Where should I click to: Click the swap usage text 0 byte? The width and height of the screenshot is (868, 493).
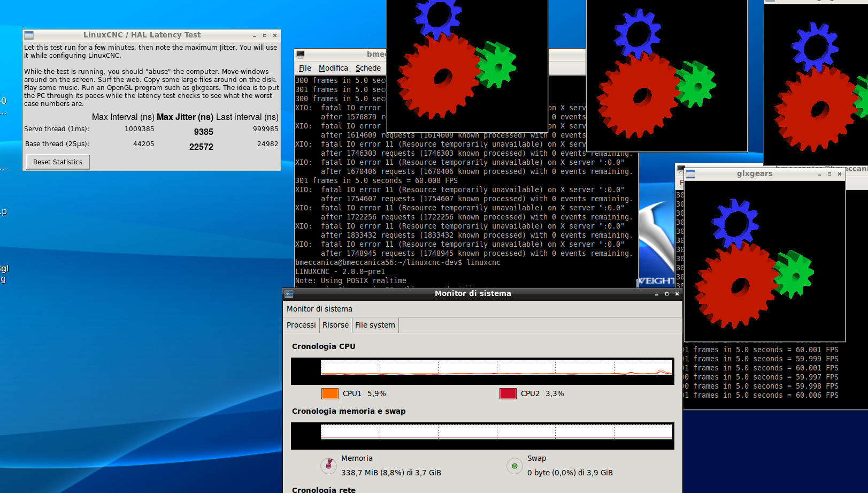pos(570,473)
